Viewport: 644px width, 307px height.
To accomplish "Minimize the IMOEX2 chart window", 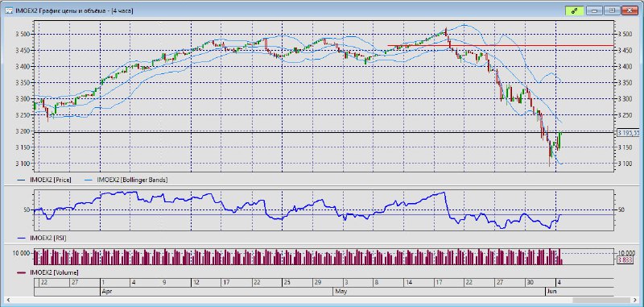I will 594,11.
